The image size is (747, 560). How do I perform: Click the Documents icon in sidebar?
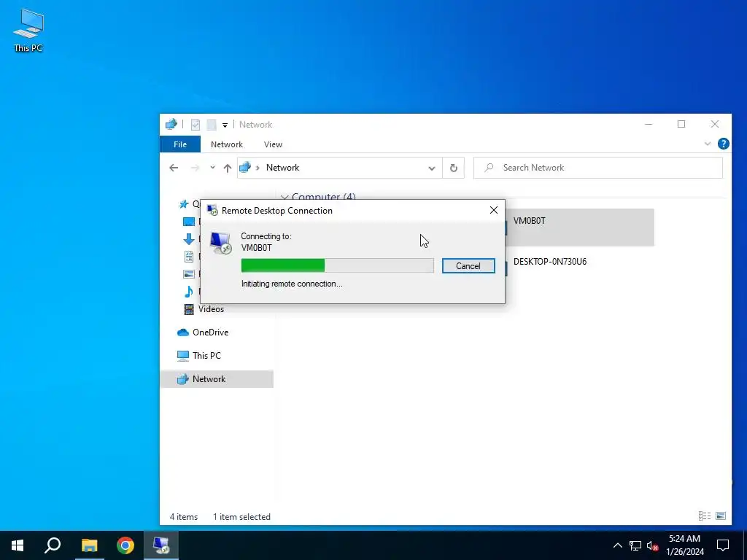[x=189, y=257]
